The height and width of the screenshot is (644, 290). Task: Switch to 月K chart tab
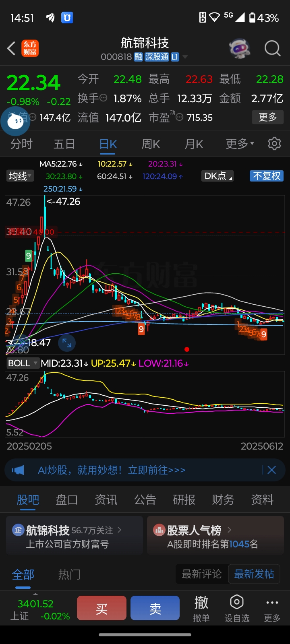point(194,144)
